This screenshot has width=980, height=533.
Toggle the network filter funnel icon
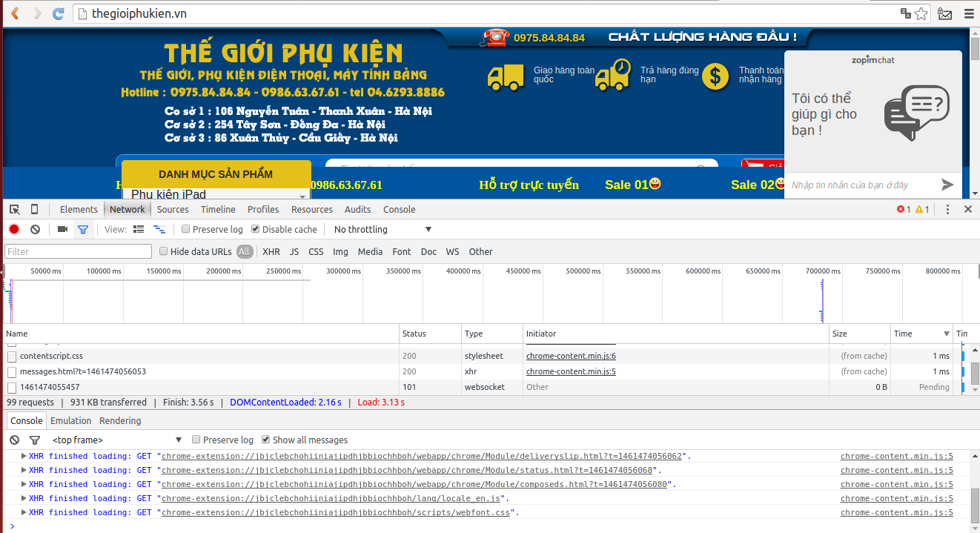click(x=83, y=229)
